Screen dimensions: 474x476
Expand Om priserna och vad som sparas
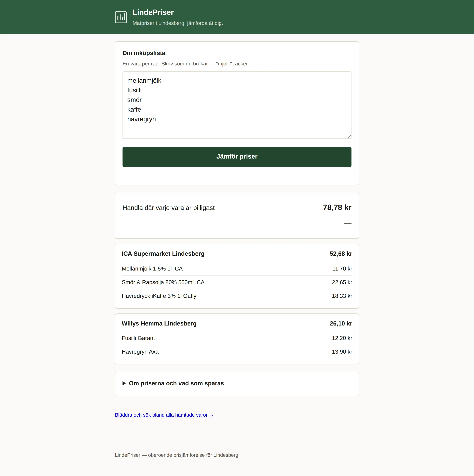[173, 383]
